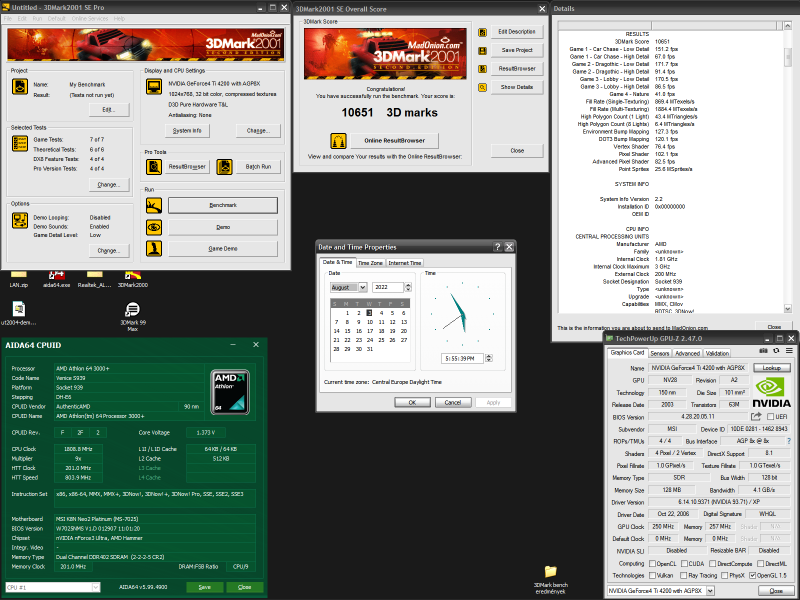Open the CPU #1 dropdown in AIDA64 CPUID
Screen dimensions: 800x600
tap(95, 587)
